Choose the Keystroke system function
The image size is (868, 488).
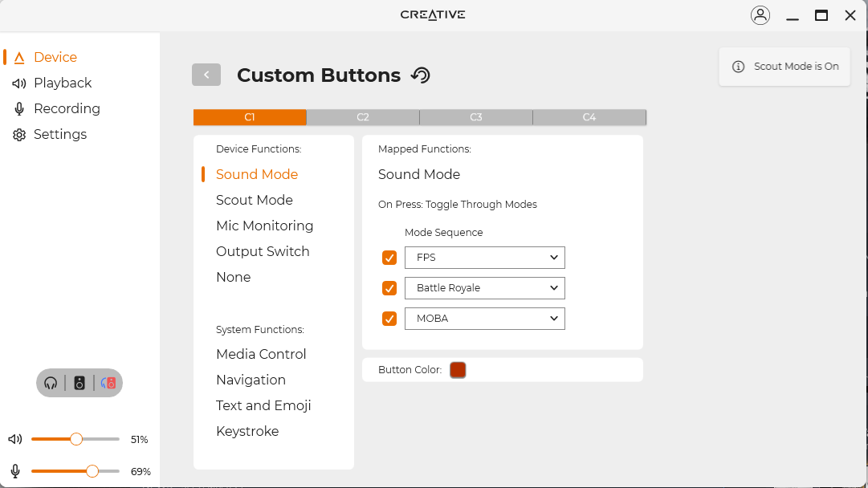click(x=247, y=431)
